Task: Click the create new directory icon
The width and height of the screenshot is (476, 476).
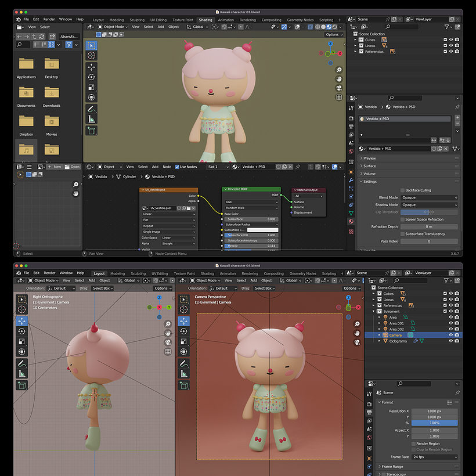Action: (52, 37)
